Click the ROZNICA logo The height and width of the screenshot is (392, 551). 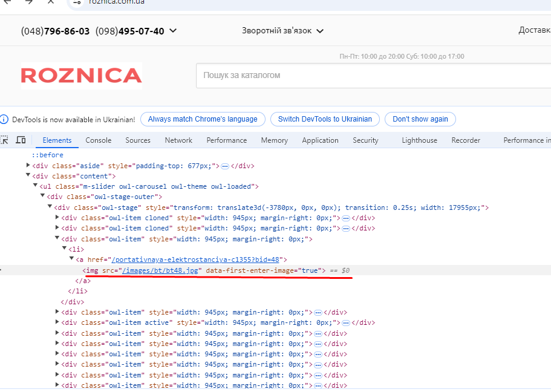pyautogui.click(x=81, y=76)
